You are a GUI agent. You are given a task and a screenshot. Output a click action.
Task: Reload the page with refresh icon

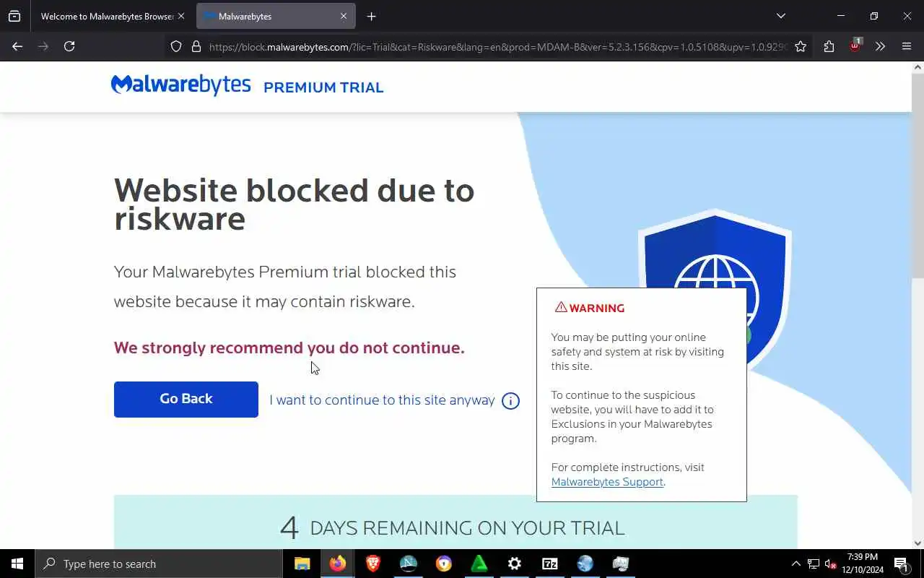[x=69, y=46]
